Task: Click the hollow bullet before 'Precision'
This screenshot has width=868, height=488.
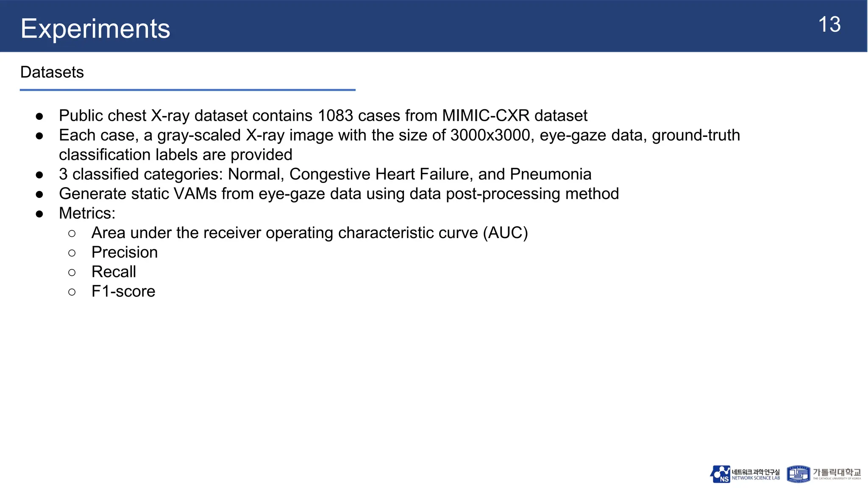Action: point(72,253)
